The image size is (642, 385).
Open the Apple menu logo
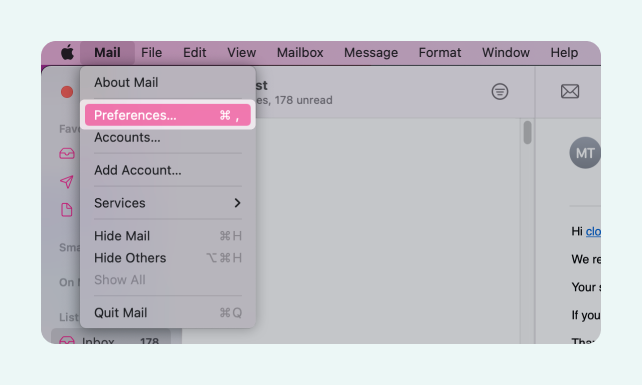(67, 52)
